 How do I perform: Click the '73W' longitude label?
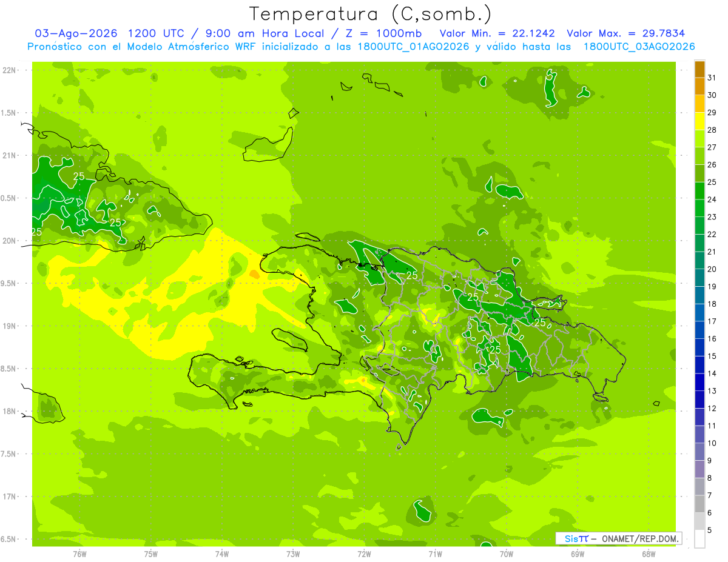point(293,554)
